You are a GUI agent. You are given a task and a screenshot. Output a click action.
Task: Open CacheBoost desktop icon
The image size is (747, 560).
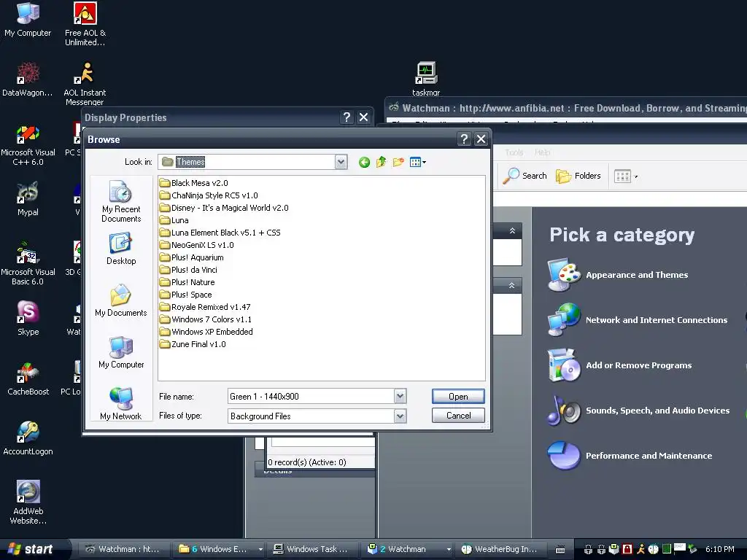tap(28, 378)
